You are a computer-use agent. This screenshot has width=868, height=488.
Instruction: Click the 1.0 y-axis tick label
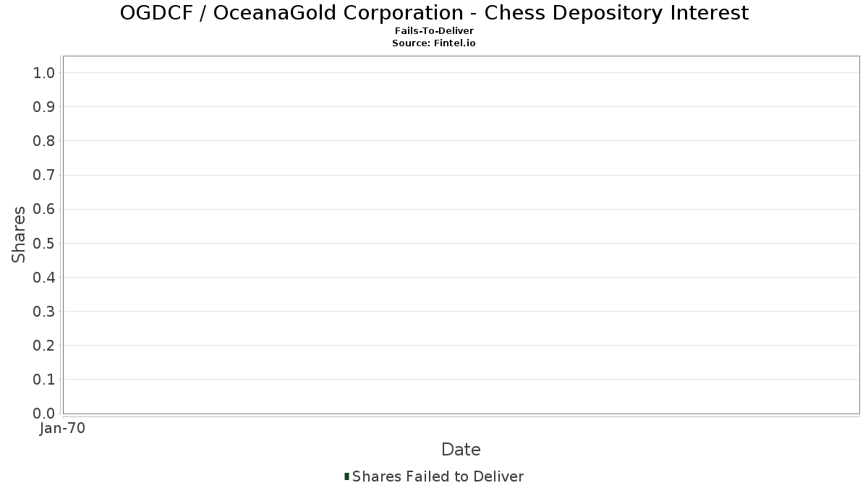tap(44, 73)
